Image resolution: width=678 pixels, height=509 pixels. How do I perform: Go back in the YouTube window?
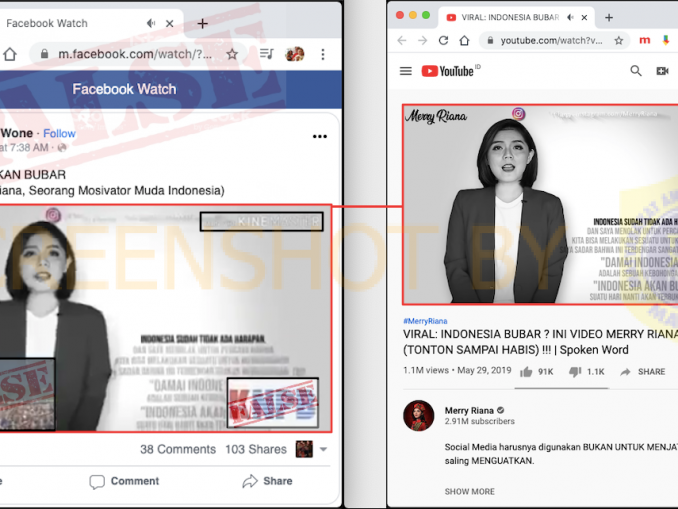coord(402,41)
